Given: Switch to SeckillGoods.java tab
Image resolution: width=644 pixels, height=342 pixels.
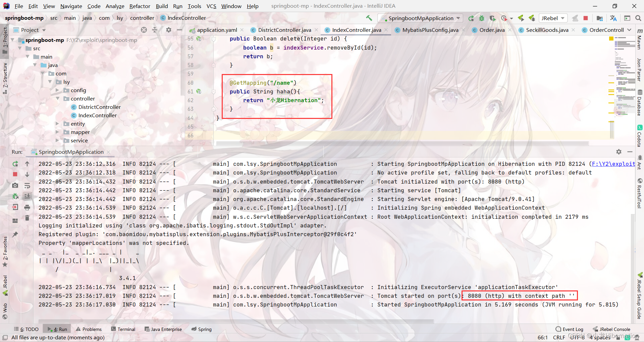Looking at the screenshot, I should click(547, 30).
